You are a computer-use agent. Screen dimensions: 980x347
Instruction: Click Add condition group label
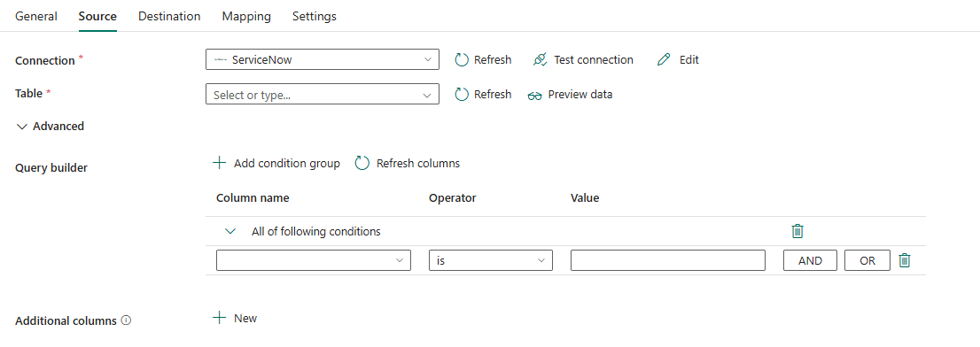287,164
